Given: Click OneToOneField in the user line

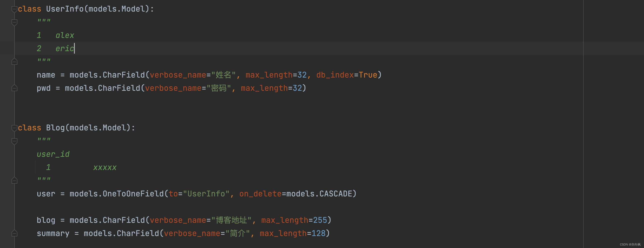Looking at the screenshot, I should [133, 194].
